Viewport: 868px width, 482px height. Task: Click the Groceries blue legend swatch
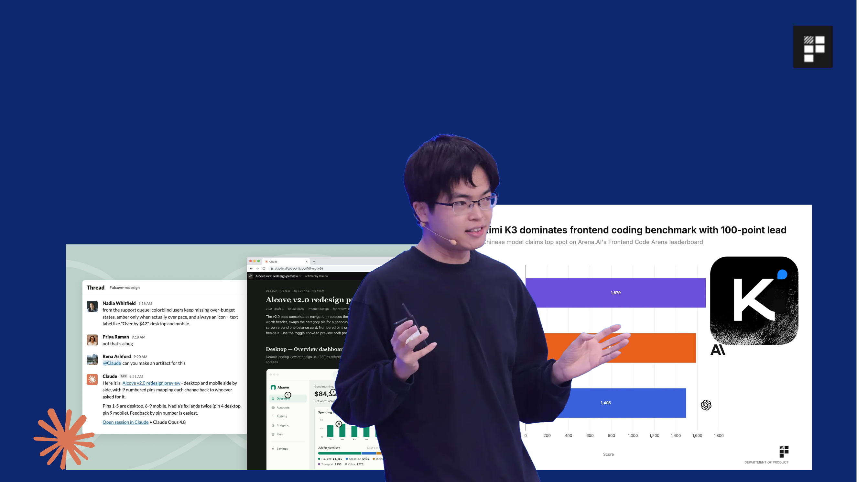(347, 459)
